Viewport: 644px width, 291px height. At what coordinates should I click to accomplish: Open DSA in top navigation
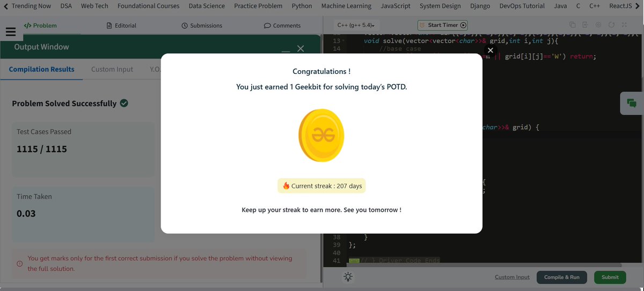click(x=66, y=6)
